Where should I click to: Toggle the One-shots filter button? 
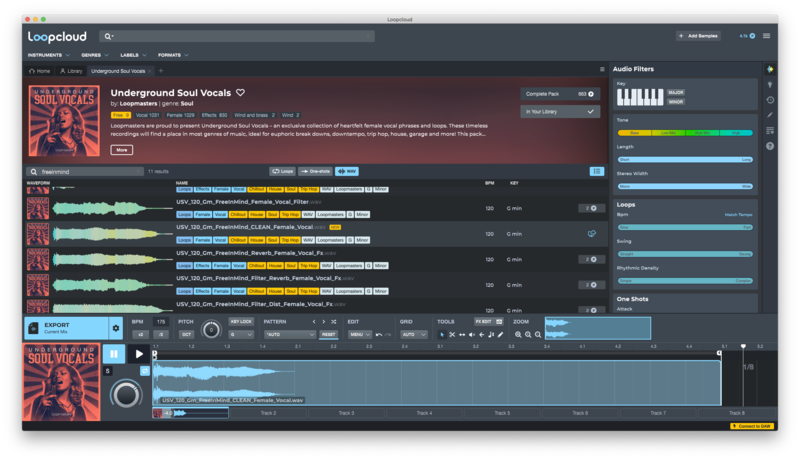coord(315,171)
